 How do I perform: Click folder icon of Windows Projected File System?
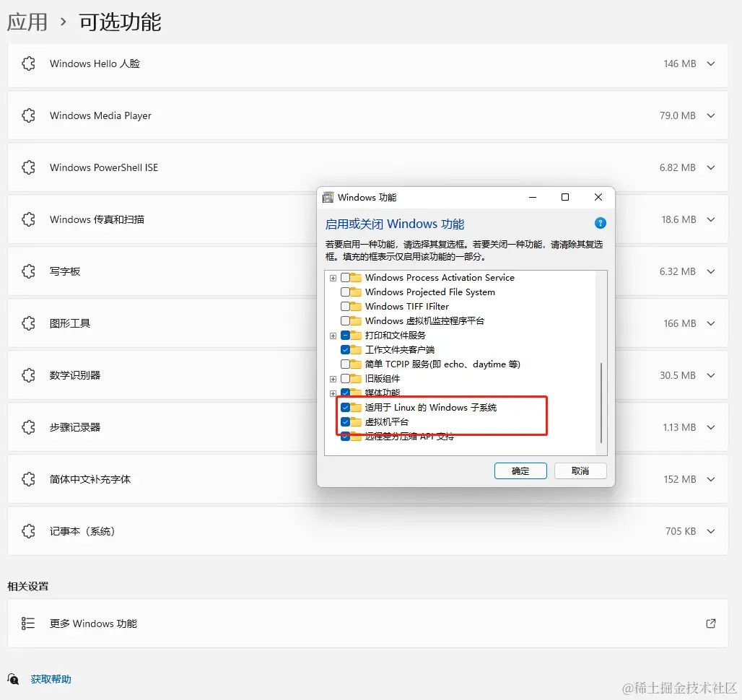tap(356, 292)
